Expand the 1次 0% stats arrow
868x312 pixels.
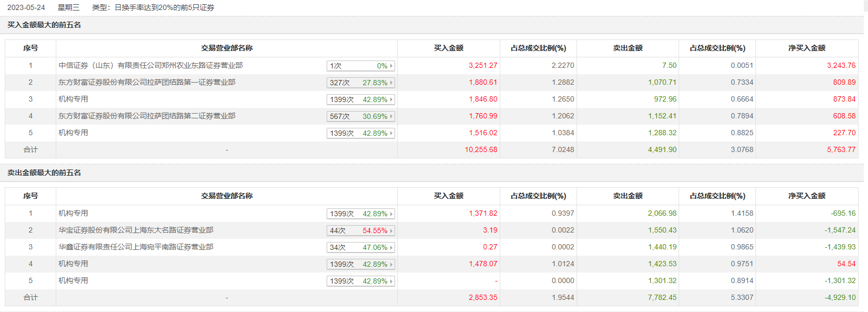tap(391, 66)
